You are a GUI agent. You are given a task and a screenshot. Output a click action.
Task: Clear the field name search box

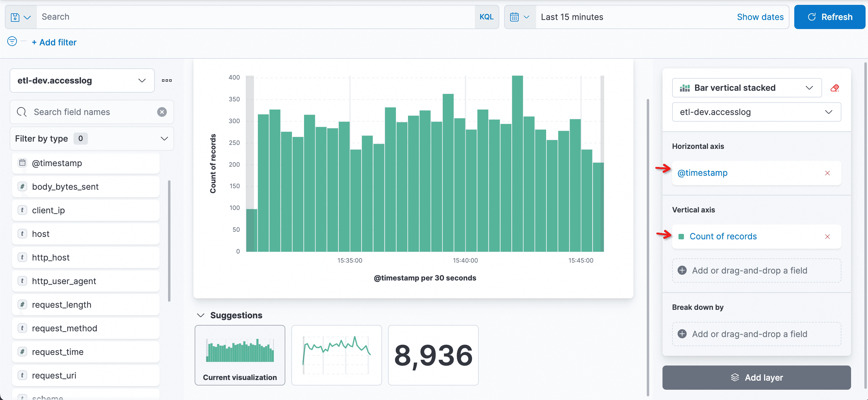click(x=162, y=112)
